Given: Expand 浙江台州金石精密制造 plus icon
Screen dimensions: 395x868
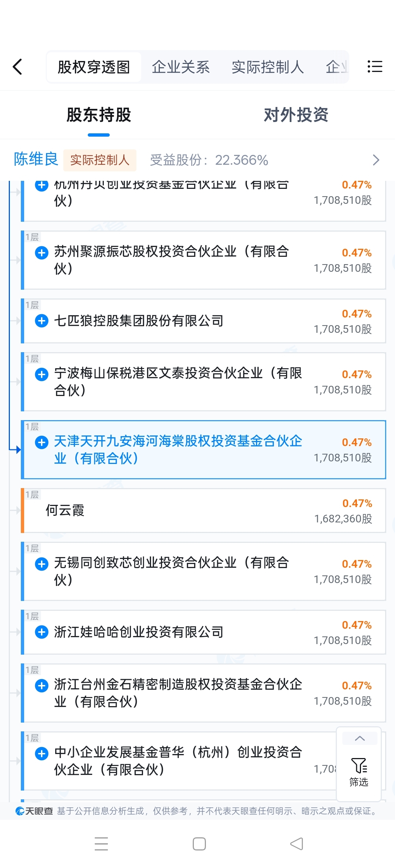Looking at the screenshot, I should click(x=42, y=686).
